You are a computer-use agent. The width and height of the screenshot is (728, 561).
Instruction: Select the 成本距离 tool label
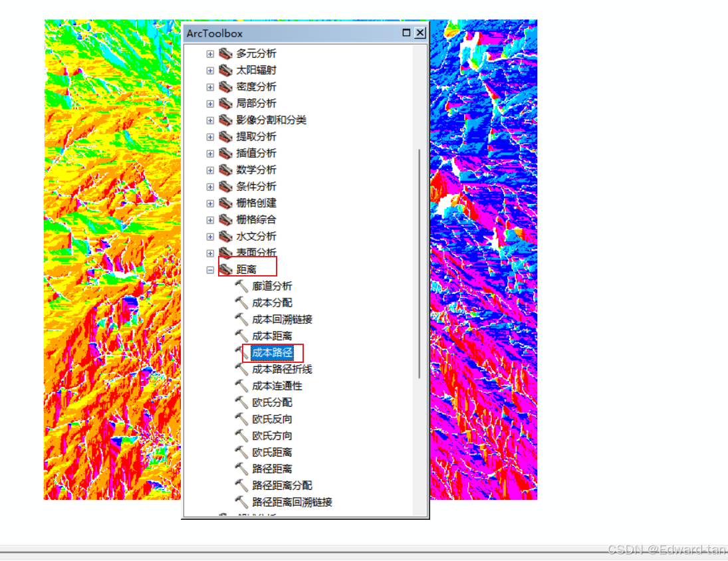pyautogui.click(x=272, y=336)
